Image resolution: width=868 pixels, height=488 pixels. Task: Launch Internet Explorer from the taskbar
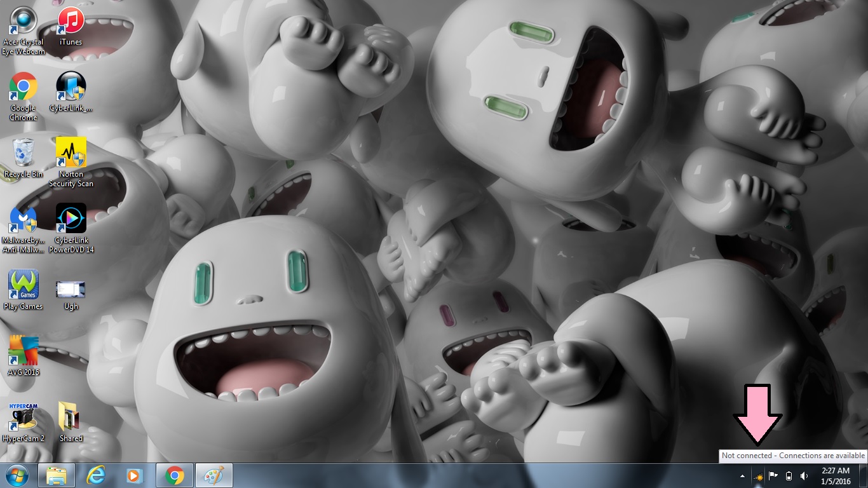(x=96, y=475)
